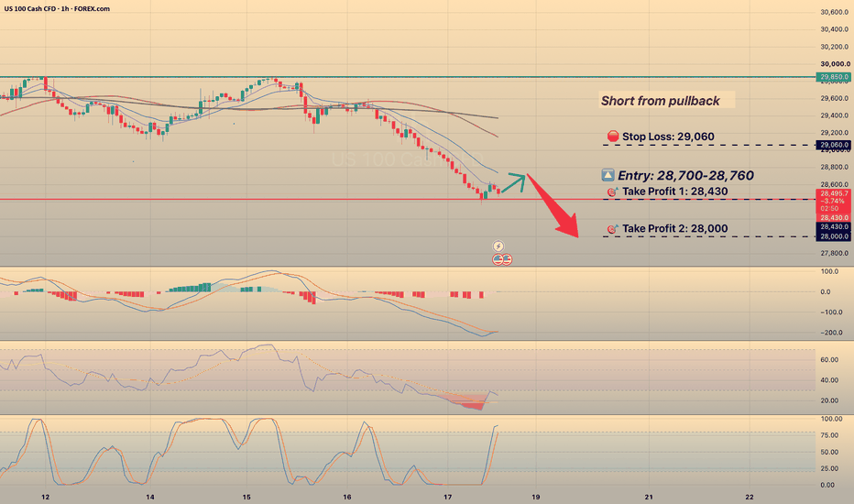The width and height of the screenshot is (854, 504).
Task: Click date 17 on time axis
Action: pos(448,497)
